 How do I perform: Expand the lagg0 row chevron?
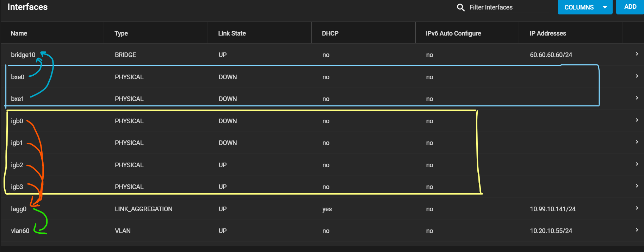tap(637, 208)
